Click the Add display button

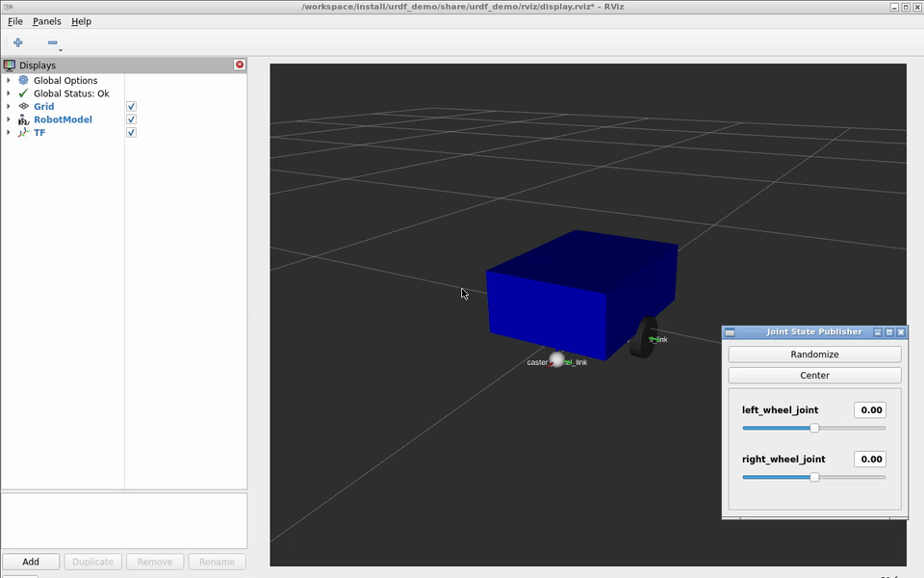pos(31,562)
